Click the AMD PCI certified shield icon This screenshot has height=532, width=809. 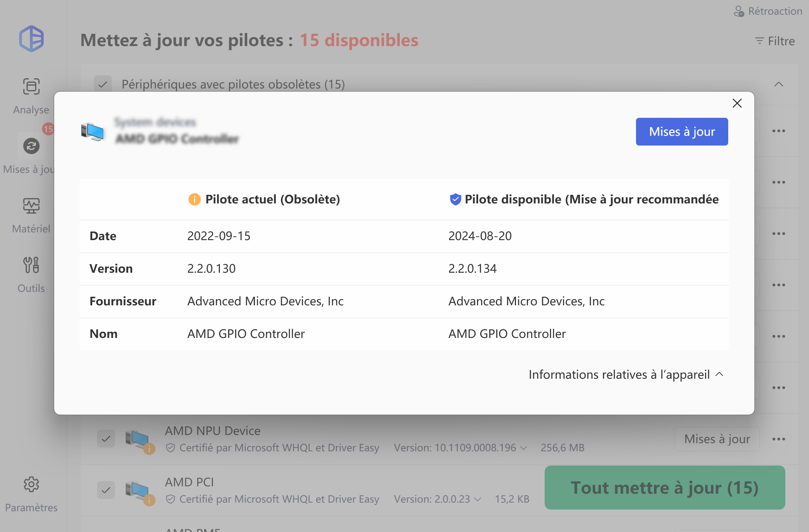pos(171,499)
